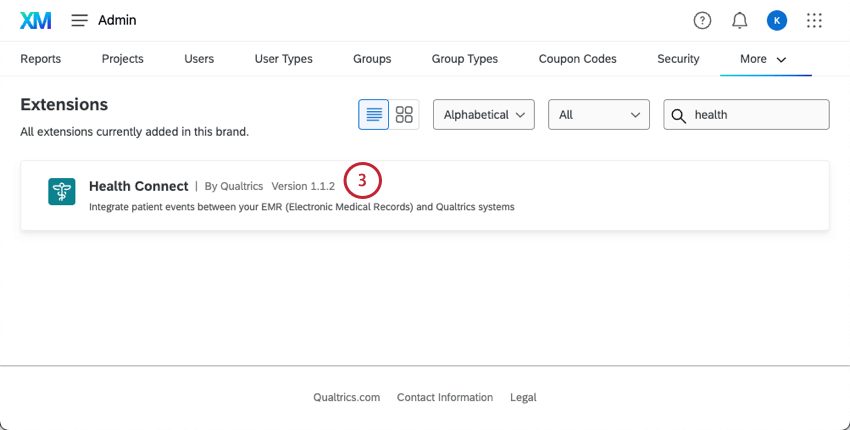Image resolution: width=850 pixels, height=430 pixels.
Task: Click the search magnifier icon
Action: (679, 115)
